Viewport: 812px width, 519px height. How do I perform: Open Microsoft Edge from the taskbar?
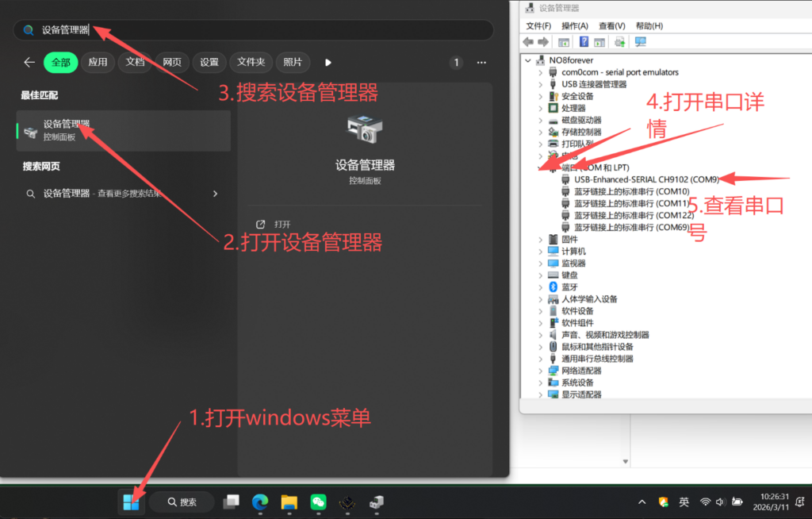tap(260, 502)
